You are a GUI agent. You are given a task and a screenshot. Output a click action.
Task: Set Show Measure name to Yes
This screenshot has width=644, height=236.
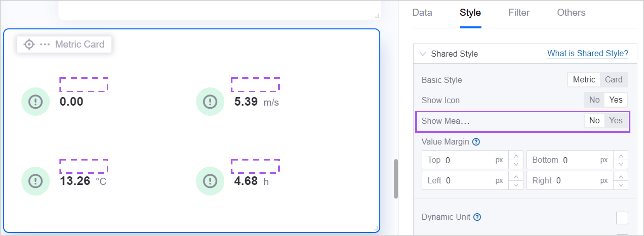coord(615,121)
